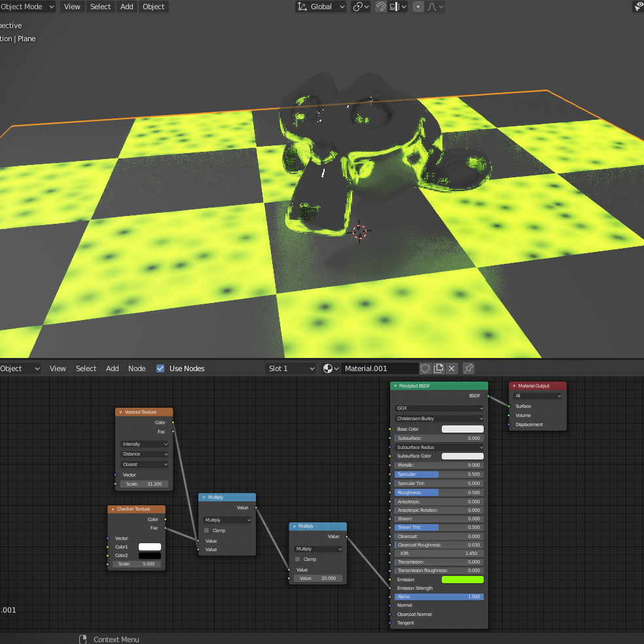Click the Checker Texture Color2 black swatch

point(149,555)
